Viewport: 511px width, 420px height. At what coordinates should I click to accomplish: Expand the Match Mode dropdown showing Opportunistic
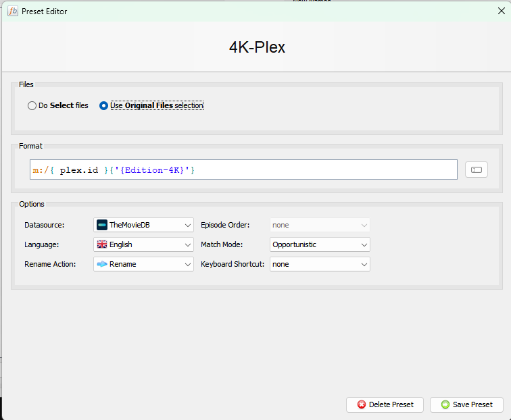[x=320, y=244]
